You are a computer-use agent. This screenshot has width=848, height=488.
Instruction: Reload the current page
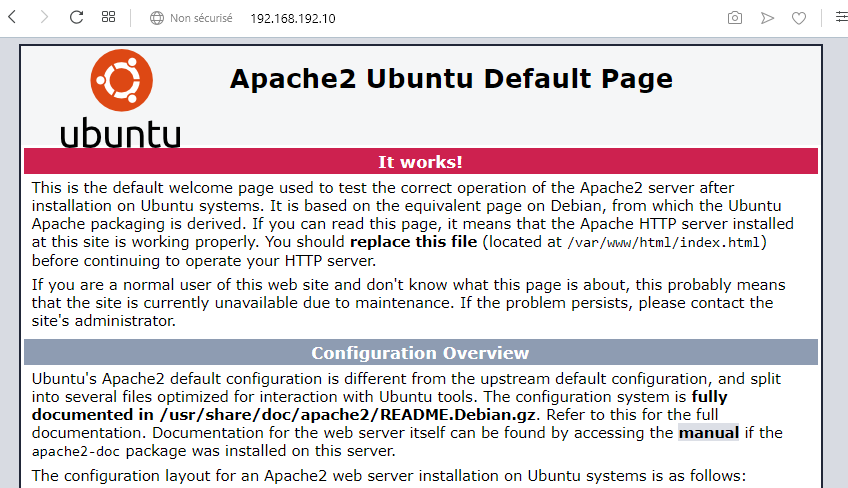pyautogui.click(x=76, y=18)
